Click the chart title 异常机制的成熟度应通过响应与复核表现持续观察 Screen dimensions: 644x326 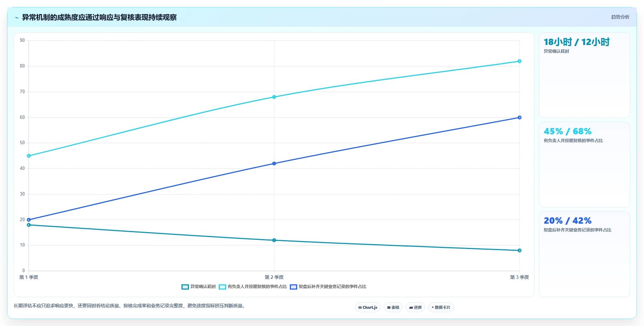pos(99,18)
